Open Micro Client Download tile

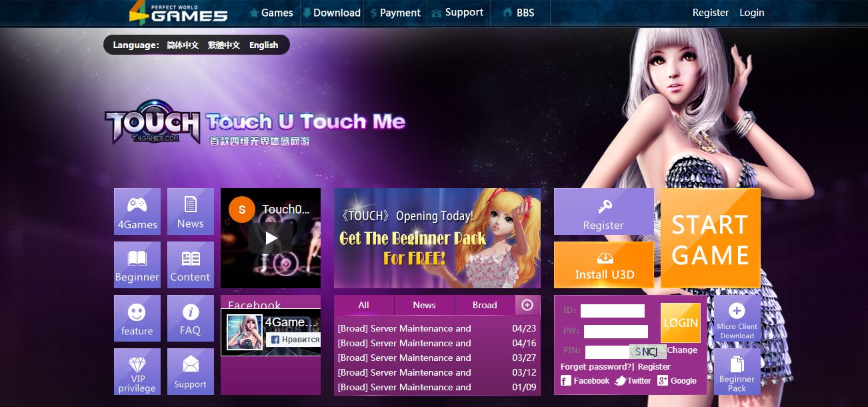pyautogui.click(x=737, y=318)
